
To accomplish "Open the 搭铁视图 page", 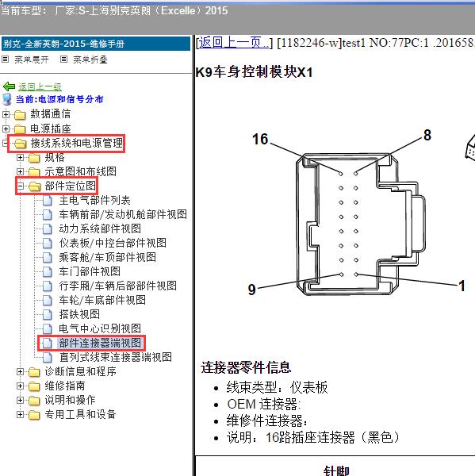I will 79,314.
